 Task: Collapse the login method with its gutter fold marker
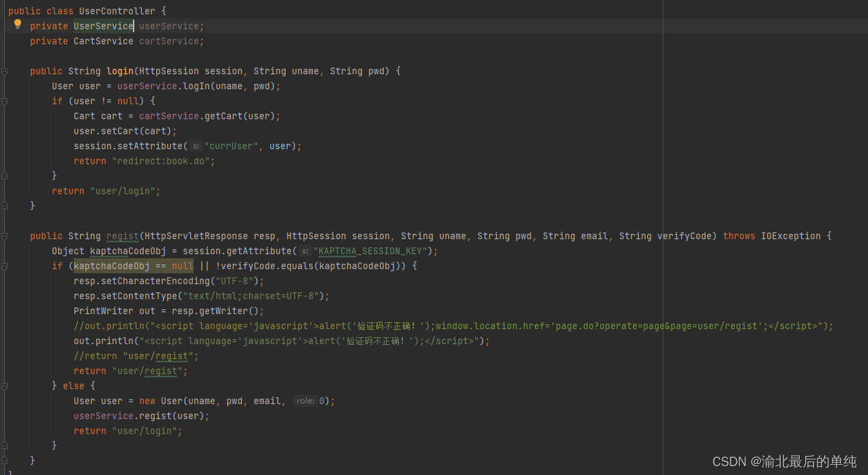(4, 71)
